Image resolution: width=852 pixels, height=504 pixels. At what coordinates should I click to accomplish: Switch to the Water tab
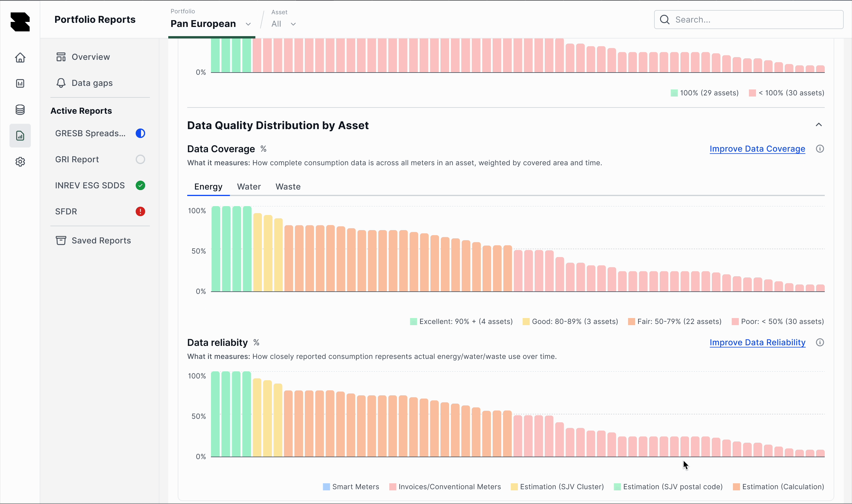click(249, 187)
